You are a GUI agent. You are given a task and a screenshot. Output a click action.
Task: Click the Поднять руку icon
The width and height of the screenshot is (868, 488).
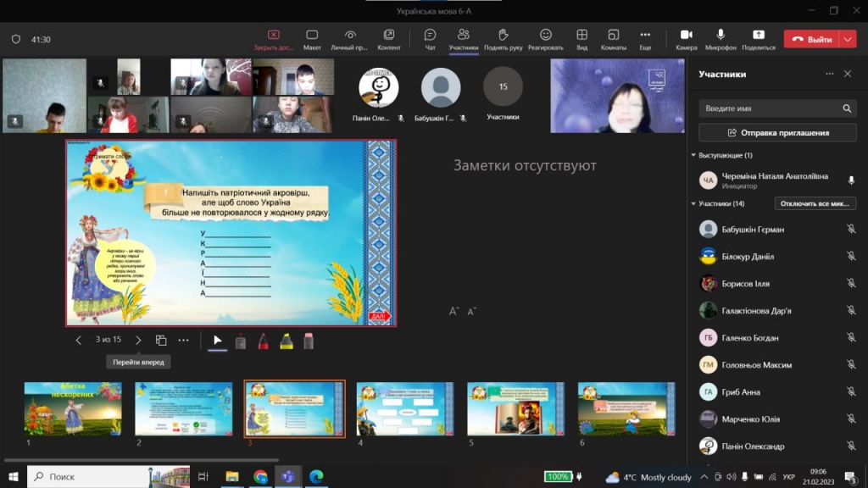503,39
